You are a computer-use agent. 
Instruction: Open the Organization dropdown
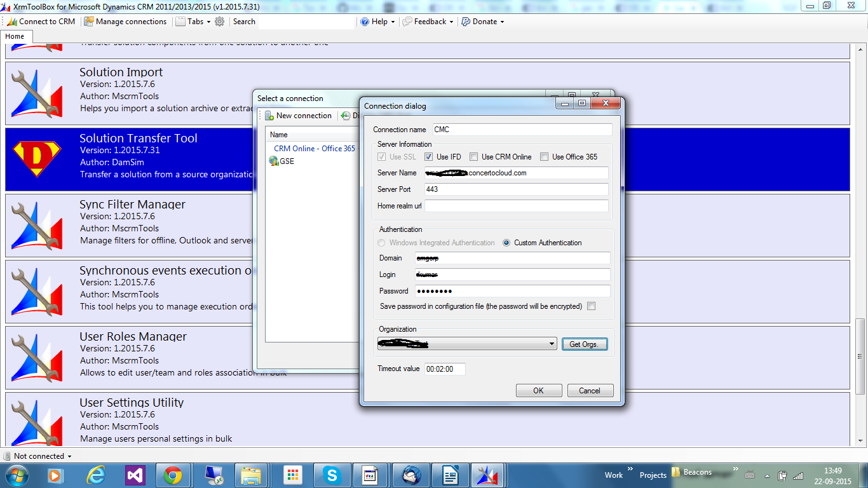click(x=552, y=343)
